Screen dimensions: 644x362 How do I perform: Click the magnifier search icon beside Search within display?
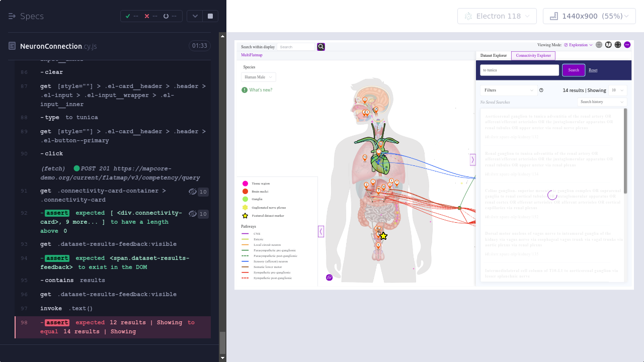point(321,47)
